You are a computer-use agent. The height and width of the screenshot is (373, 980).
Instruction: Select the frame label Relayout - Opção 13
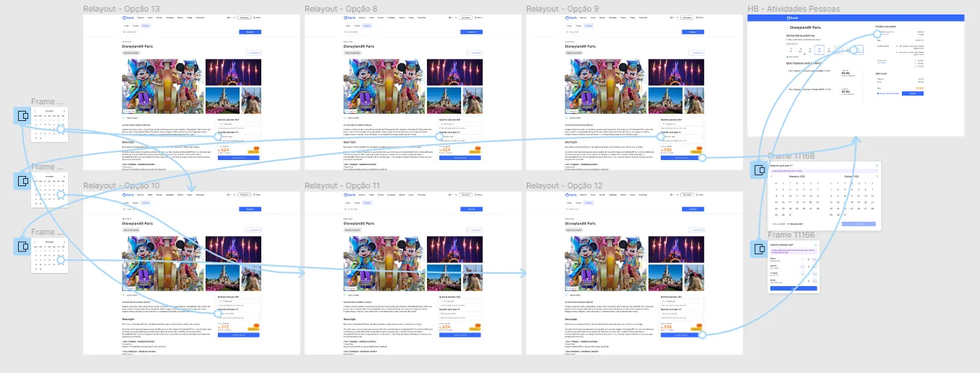tap(122, 9)
